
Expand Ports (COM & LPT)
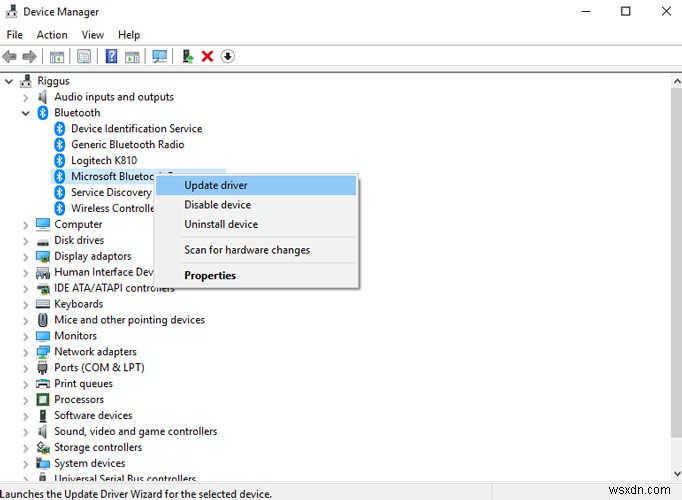(26, 368)
